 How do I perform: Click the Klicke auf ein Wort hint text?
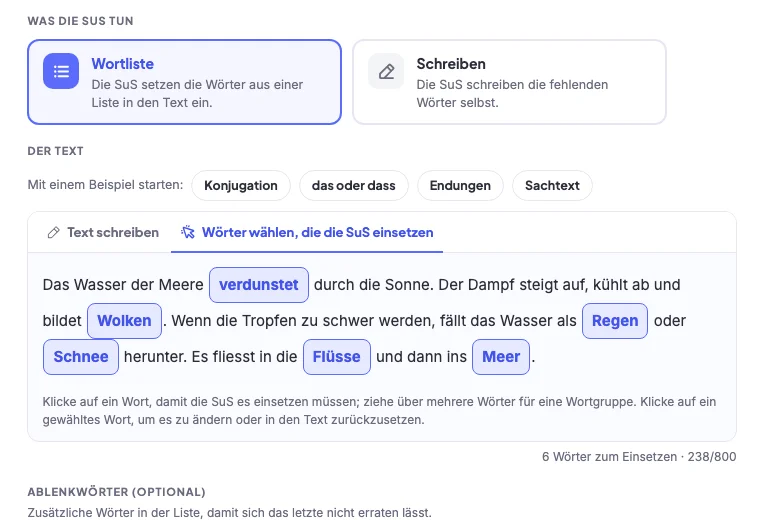pyautogui.click(x=379, y=411)
